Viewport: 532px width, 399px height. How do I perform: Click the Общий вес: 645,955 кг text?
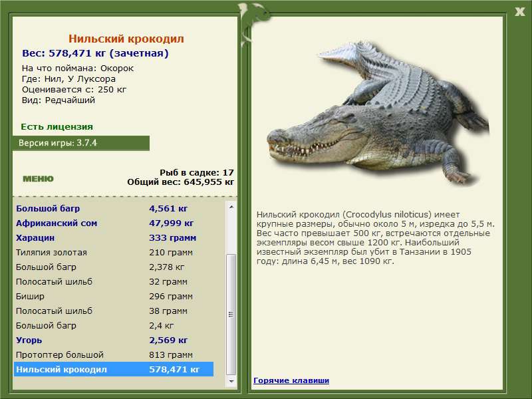tap(180, 182)
